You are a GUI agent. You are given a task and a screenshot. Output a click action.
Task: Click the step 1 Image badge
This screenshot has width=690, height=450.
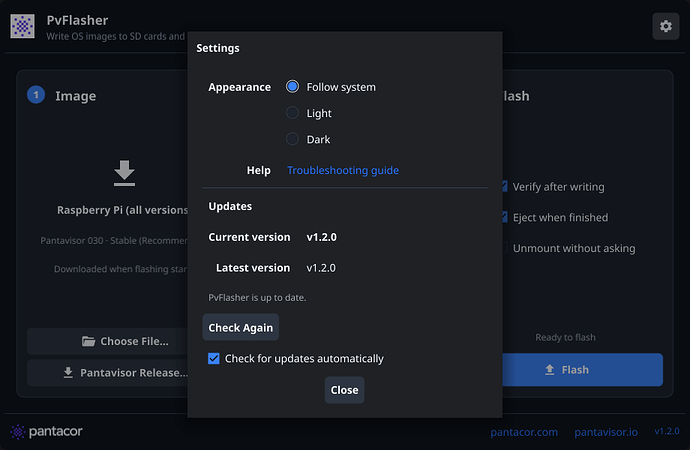(36, 95)
